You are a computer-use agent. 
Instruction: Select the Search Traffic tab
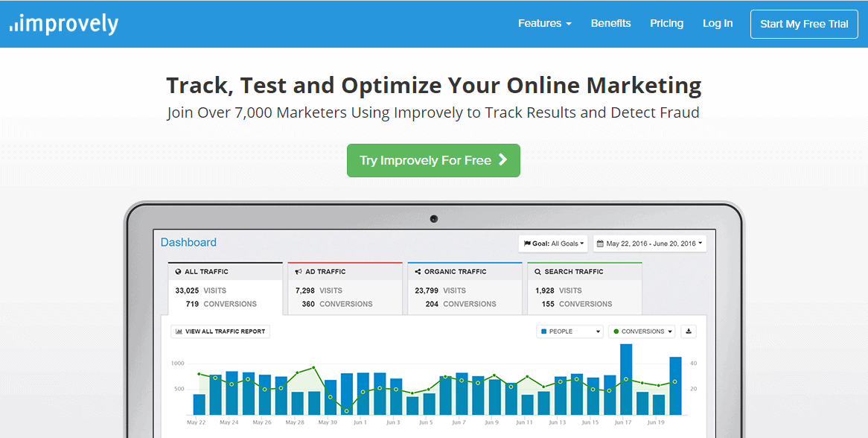(x=584, y=288)
